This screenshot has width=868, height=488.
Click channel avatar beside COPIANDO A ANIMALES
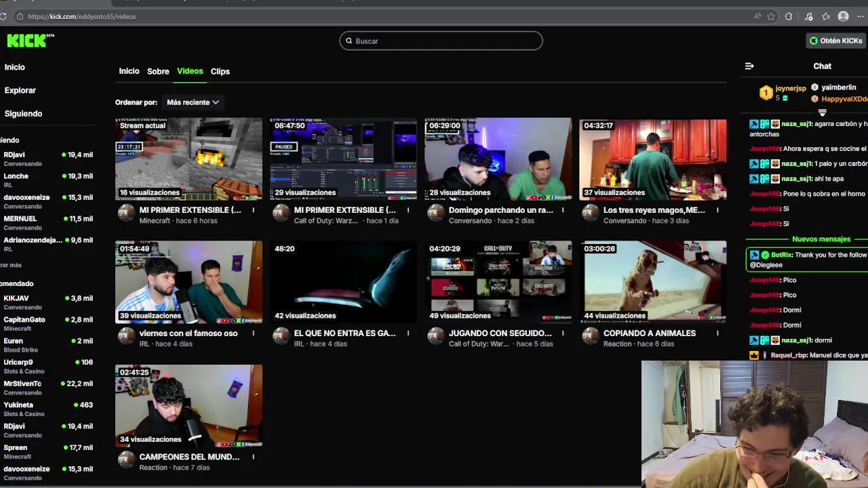click(x=591, y=336)
